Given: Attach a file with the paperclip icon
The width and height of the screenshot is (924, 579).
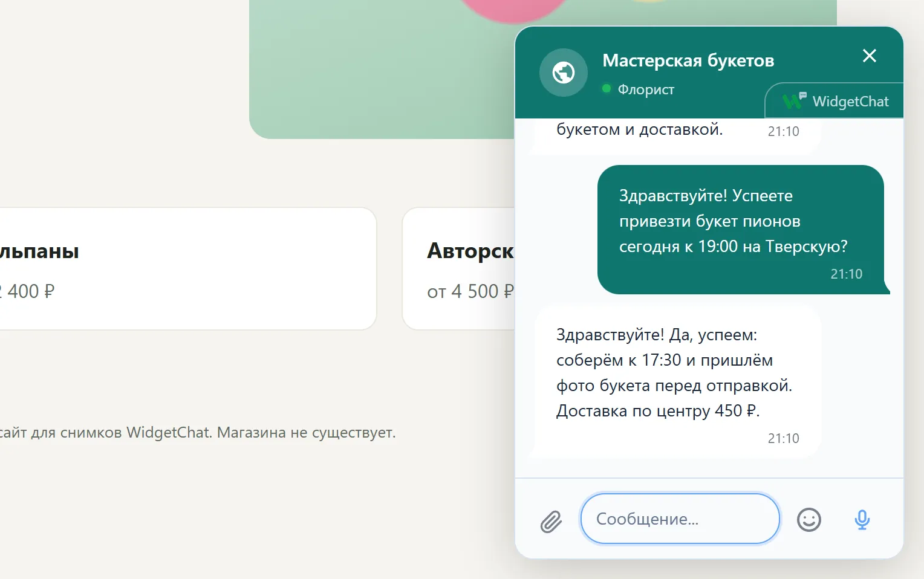Looking at the screenshot, I should point(551,521).
